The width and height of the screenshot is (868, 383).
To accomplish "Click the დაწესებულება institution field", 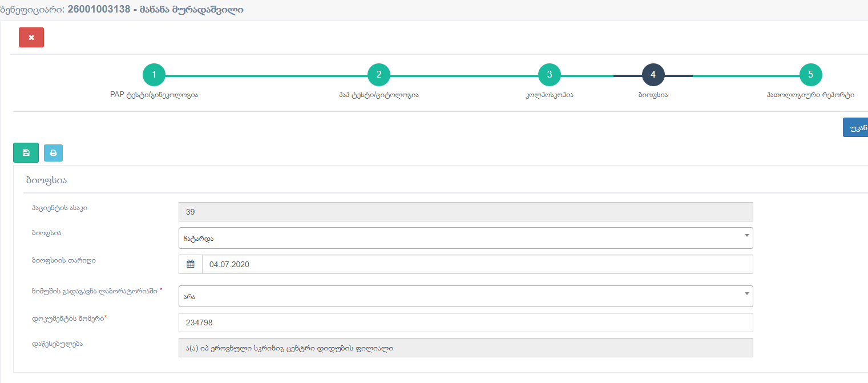I will coord(465,348).
